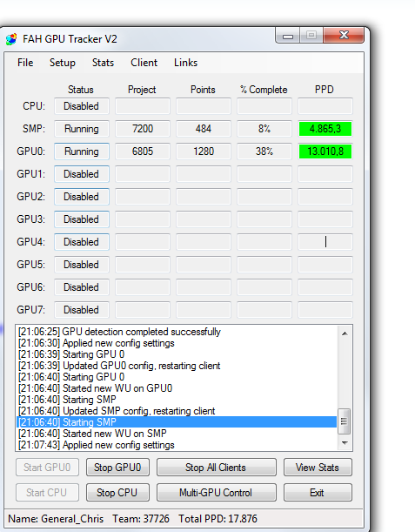
Task: Select log line 'GPU detection completed successfully'
Action: 177,332
